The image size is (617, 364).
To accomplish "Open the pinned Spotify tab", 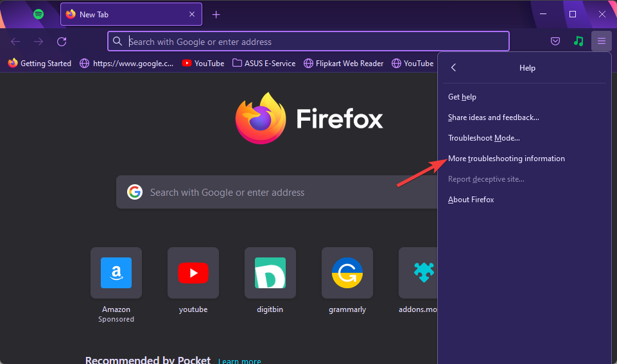I will (x=38, y=15).
